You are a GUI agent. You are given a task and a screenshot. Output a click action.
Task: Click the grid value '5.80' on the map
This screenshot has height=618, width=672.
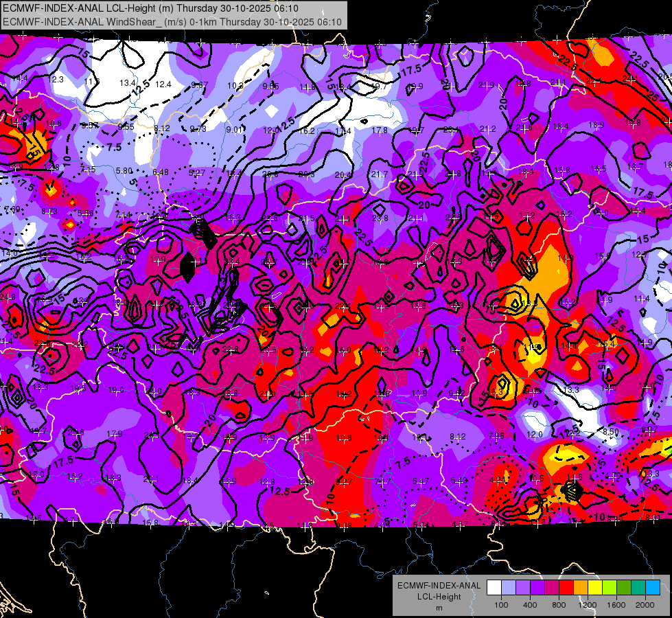pyautogui.click(x=124, y=171)
